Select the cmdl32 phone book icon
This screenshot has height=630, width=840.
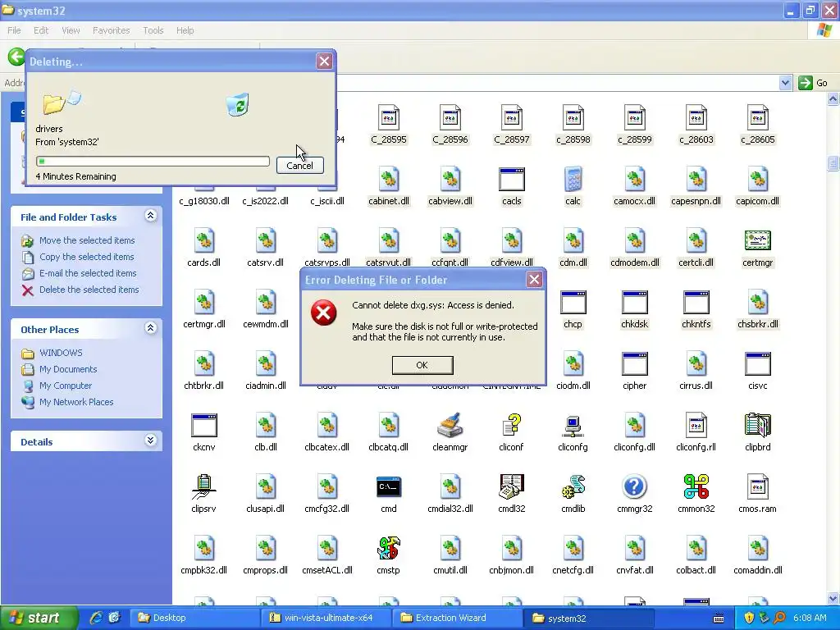pos(512,487)
